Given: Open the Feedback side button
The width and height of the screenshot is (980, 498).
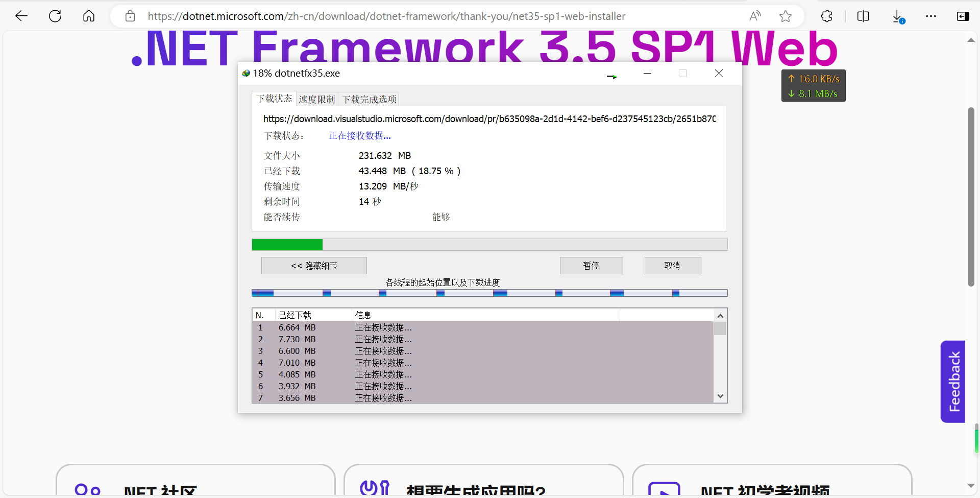Looking at the screenshot, I should click(953, 382).
